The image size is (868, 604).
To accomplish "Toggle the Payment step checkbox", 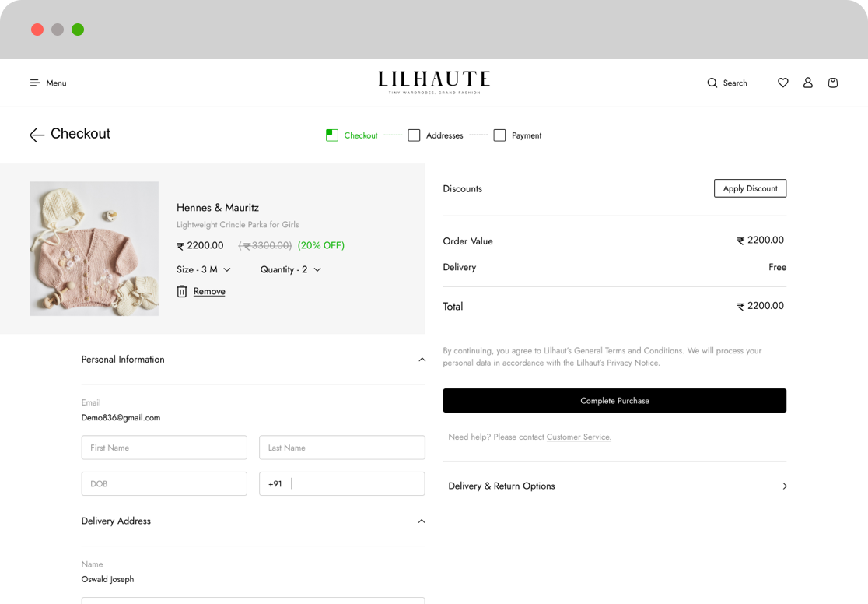I will pyautogui.click(x=499, y=135).
